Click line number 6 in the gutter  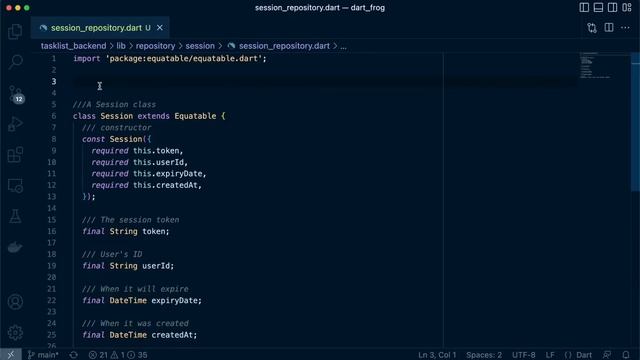tap(53, 116)
